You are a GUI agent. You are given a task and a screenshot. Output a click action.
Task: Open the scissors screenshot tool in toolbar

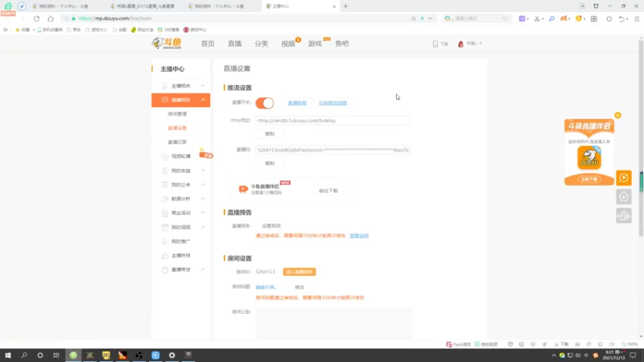tap(537, 19)
